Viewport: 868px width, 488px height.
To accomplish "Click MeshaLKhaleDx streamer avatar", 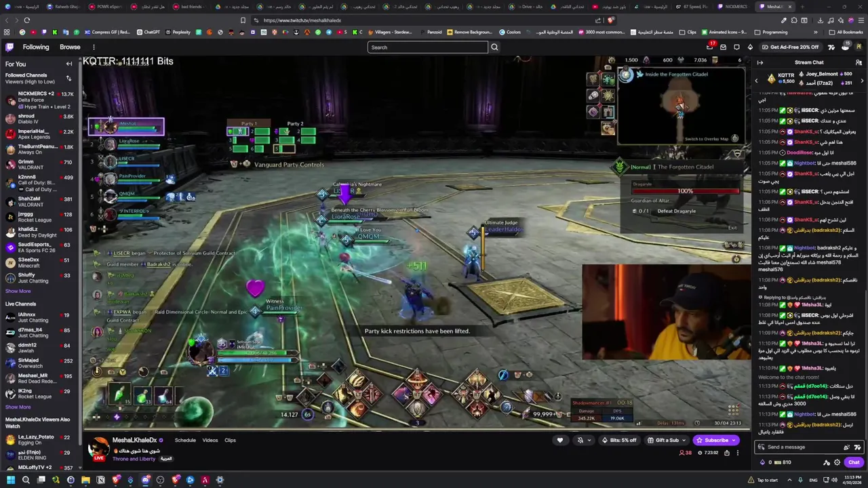I will point(99,448).
